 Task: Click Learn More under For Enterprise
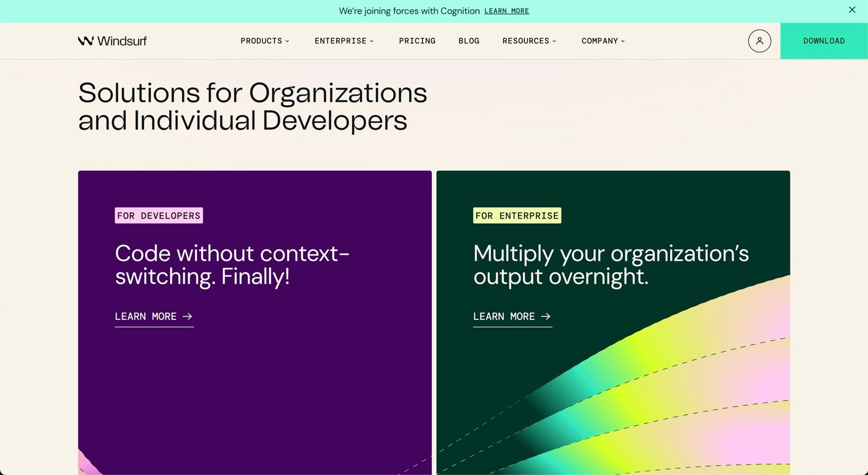503,316
